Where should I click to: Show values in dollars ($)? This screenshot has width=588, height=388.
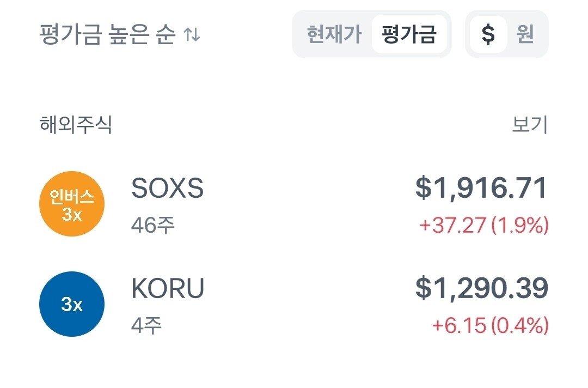pos(488,35)
